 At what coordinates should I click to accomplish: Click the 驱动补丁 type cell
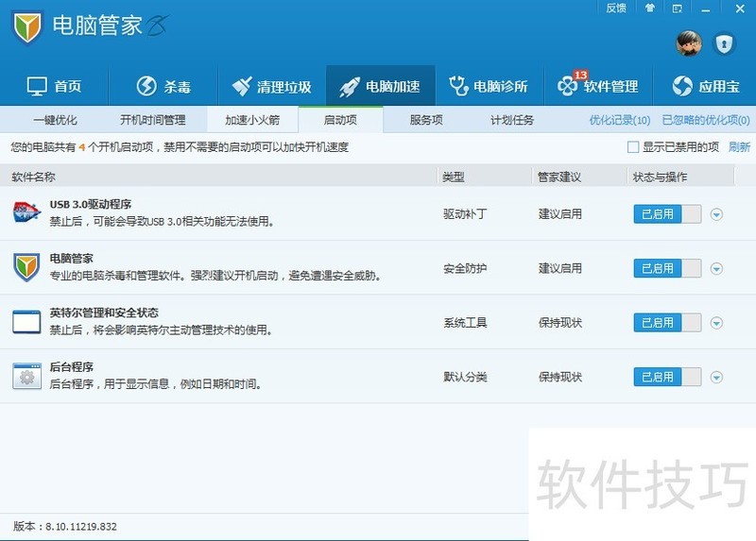(x=465, y=214)
